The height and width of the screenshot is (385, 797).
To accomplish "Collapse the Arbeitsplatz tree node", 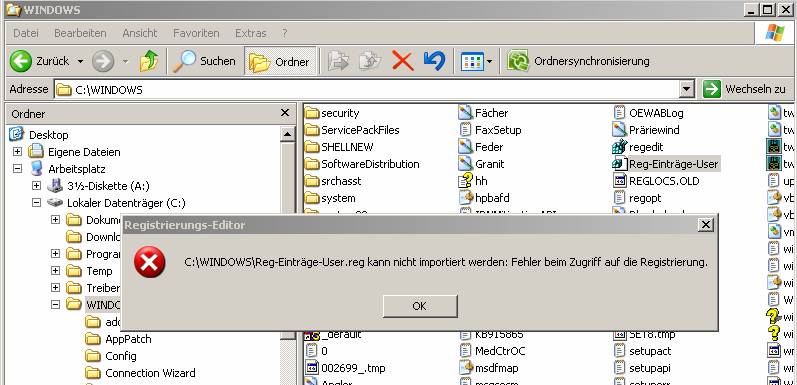I will [17, 168].
